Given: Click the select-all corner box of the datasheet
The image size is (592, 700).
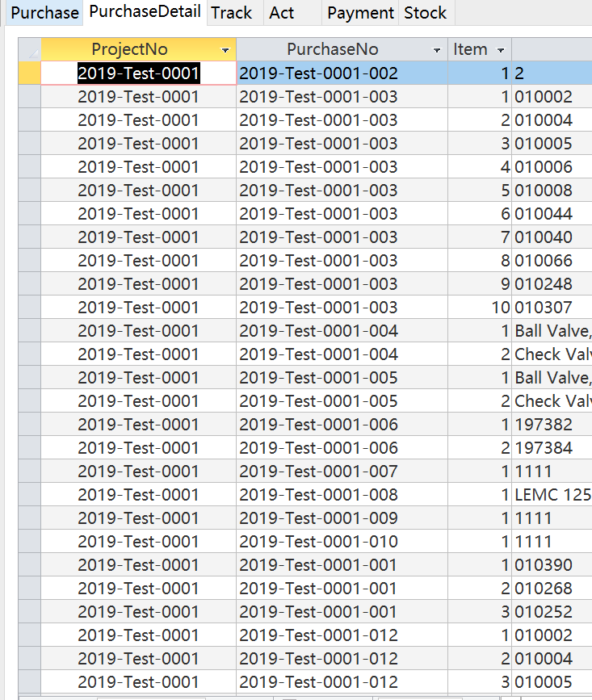Looking at the screenshot, I should [x=29, y=49].
